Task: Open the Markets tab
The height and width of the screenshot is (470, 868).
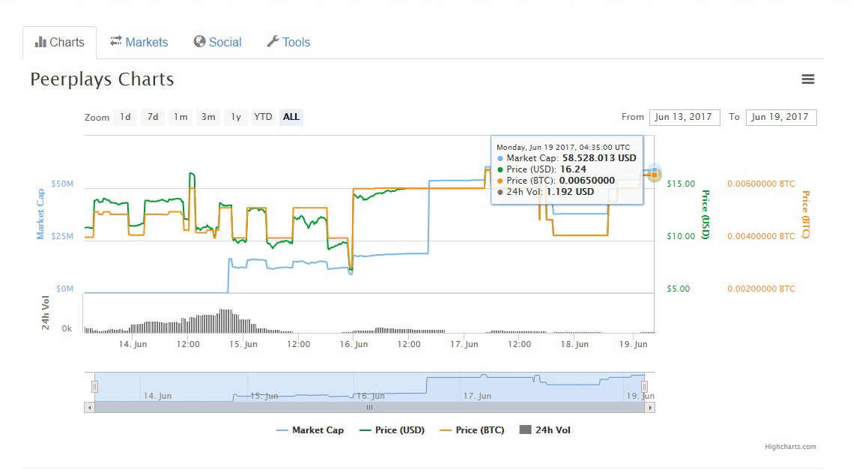Action: point(139,43)
